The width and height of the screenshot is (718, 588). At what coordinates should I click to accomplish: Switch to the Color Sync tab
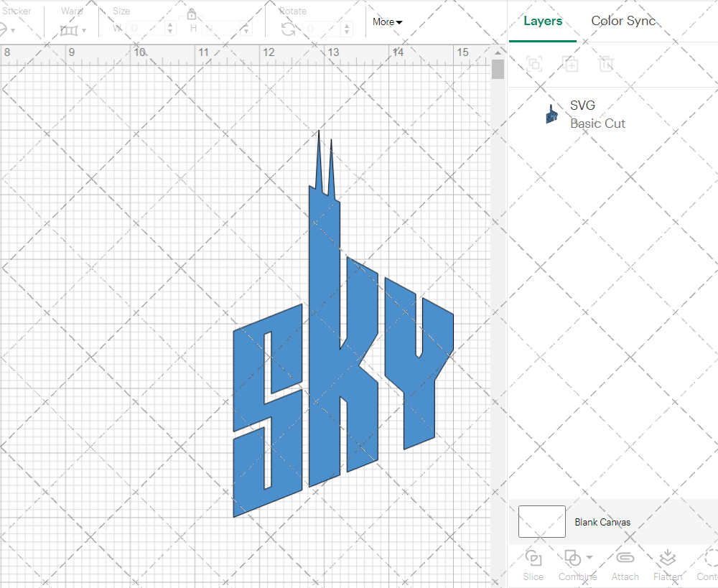coord(623,21)
